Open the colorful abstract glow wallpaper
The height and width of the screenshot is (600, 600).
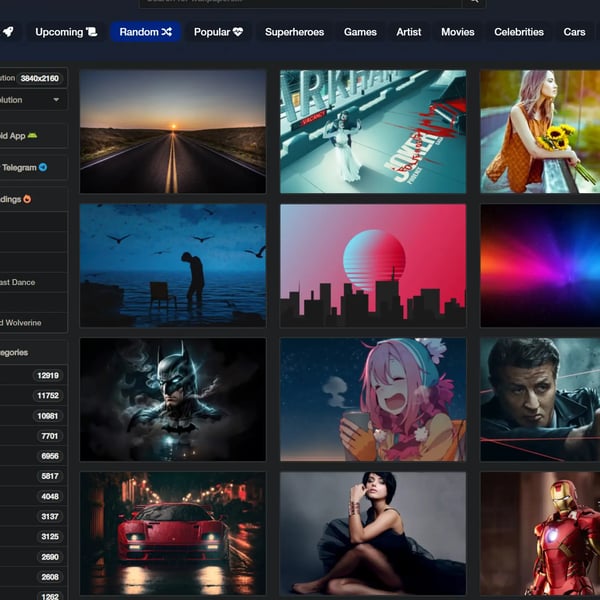pyautogui.click(x=540, y=265)
